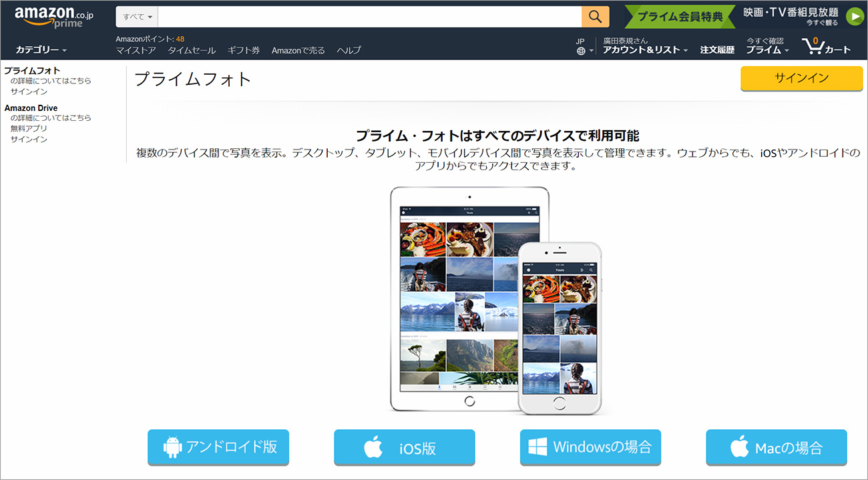Open ヘルプ in the nav bar
Viewport: 868px width, 480px height.
(x=349, y=51)
